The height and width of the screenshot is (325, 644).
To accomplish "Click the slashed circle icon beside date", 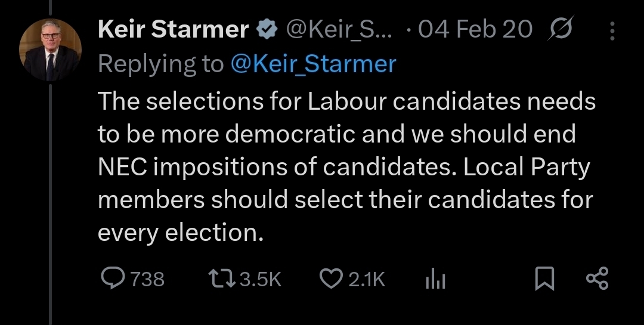I will pos(560,29).
